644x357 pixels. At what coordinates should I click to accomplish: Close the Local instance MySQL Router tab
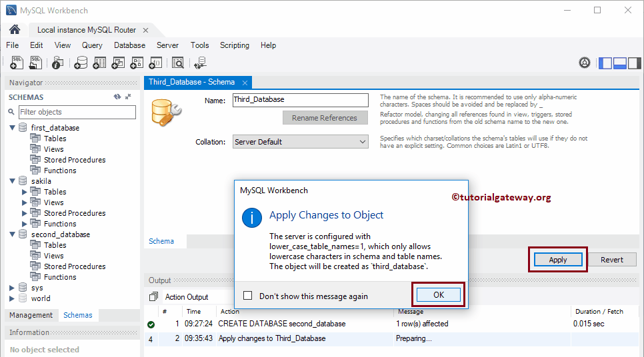coord(145,31)
